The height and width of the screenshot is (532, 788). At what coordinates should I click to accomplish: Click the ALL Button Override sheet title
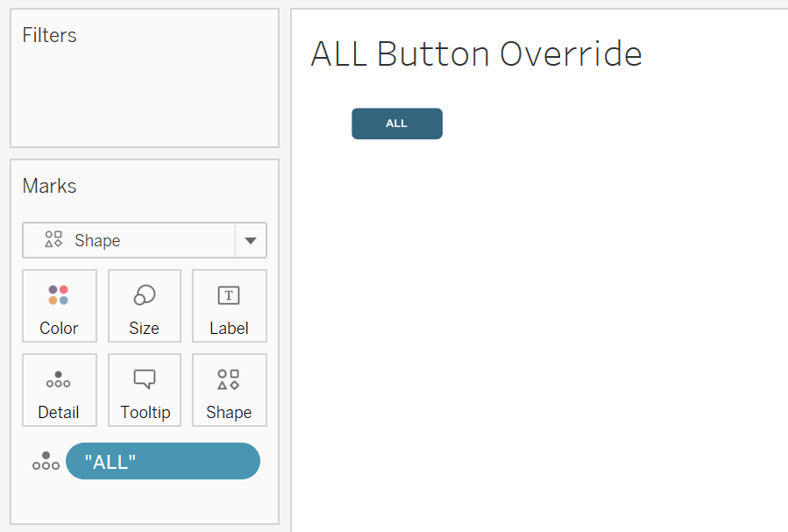coord(477,53)
